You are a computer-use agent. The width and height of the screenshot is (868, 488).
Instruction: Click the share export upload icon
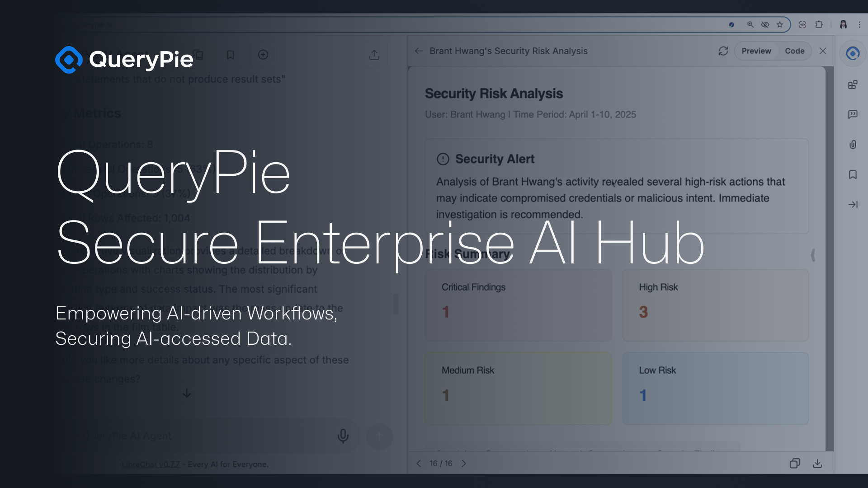pyautogui.click(x=374, y=55)
